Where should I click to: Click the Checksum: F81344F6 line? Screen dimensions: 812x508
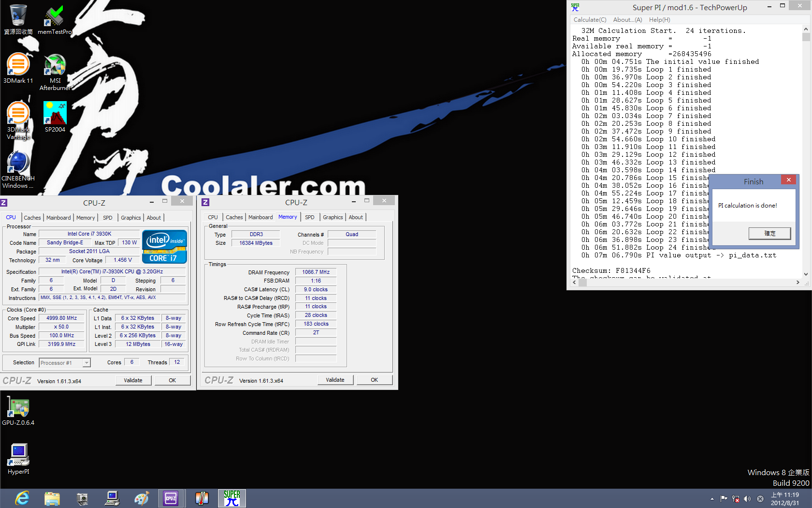pos(611,271)
